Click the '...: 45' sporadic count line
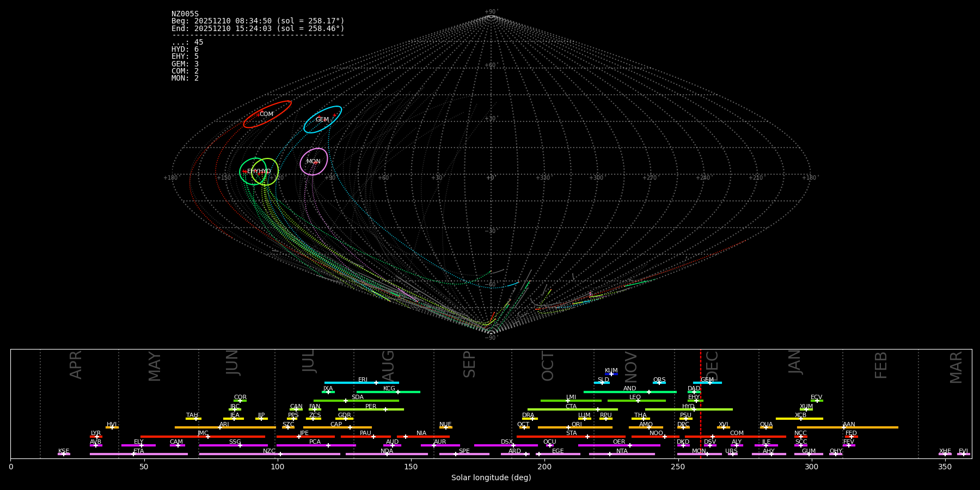The width and height of the screenshot is (980, 490). point(187,42)
